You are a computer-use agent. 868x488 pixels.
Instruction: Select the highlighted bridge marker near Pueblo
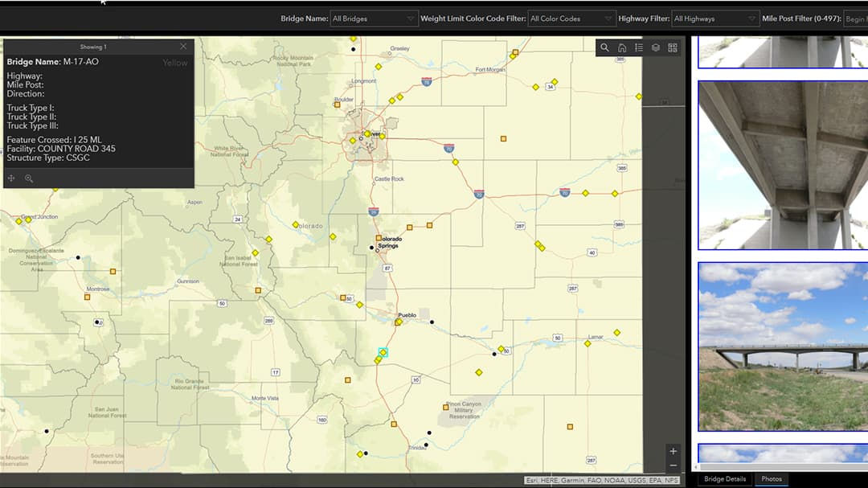point(383,351)
